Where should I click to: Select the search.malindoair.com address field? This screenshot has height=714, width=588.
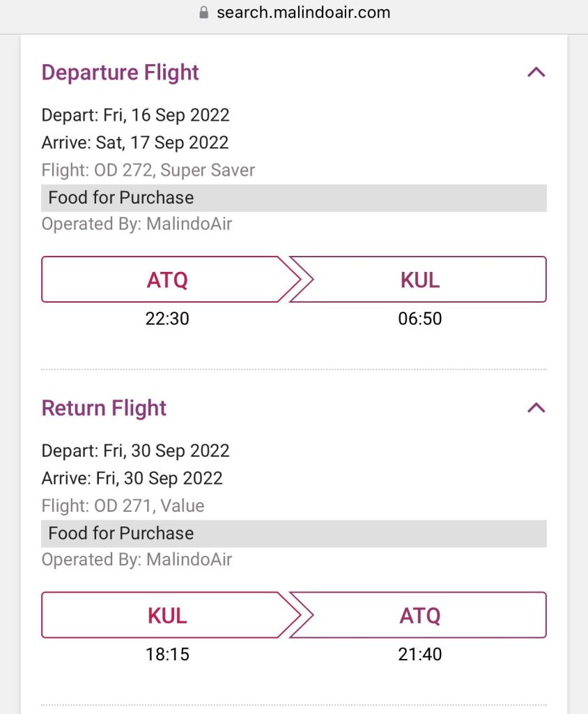pyautogui.click(x=302, y=13)
